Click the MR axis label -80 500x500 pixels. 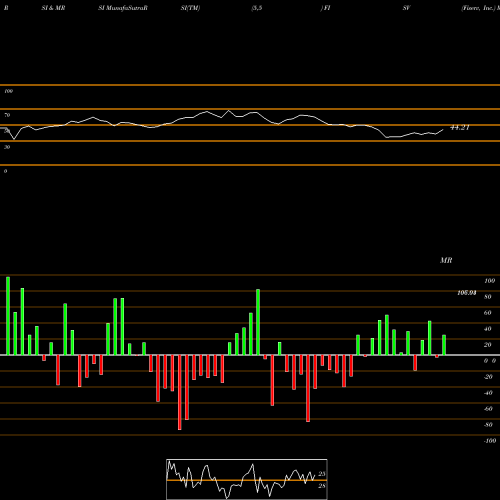click(488, 425)
